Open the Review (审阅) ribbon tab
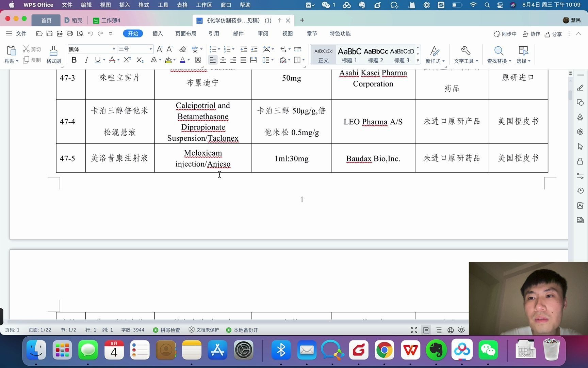588x368 pixels. [263, 33]
